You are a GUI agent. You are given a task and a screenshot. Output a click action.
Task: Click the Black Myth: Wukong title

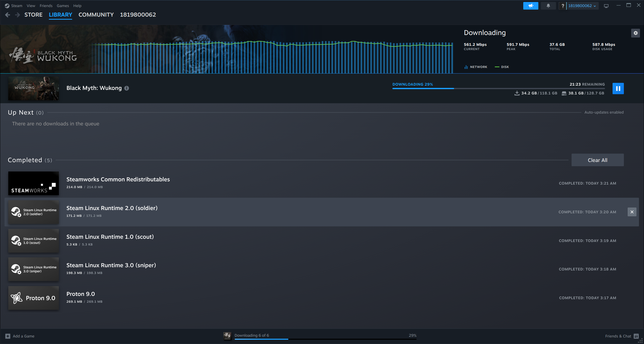pyautogui.click(x=94, y=88)
